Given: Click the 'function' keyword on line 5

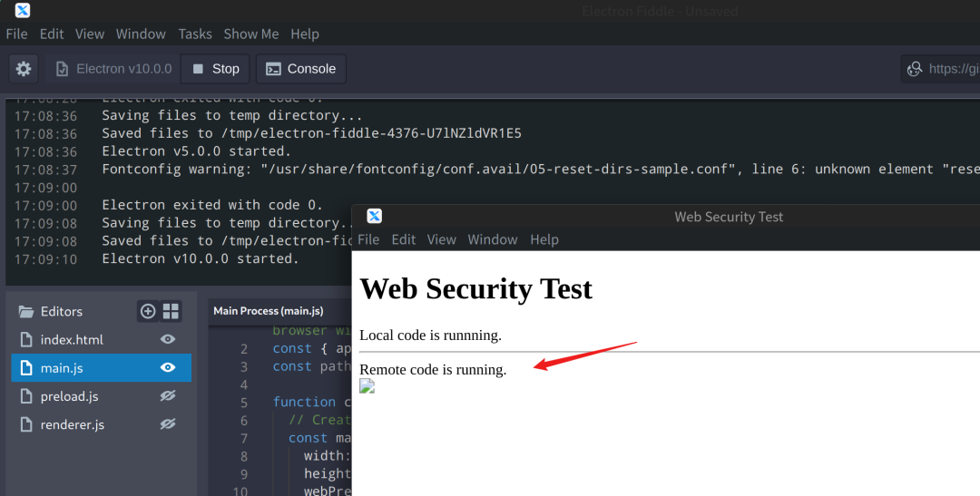Looking at the screenshot, I should [x=304, y=403].
